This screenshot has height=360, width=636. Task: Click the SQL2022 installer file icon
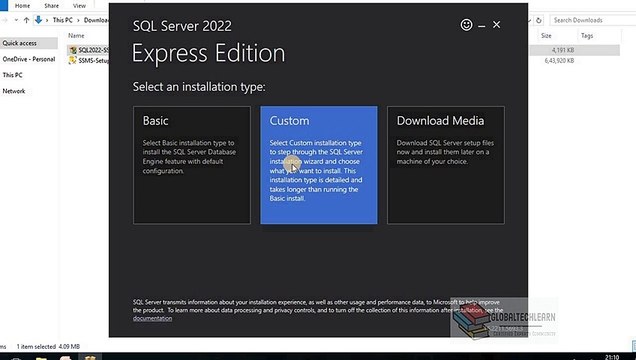pyautogui.click(x=73, y=50)
